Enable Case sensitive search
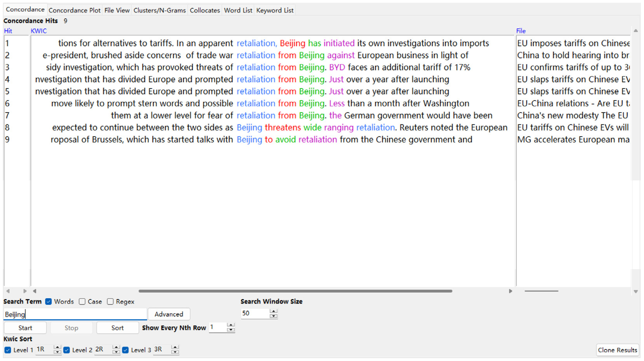644x361 pixels. [x=82, y=302]
